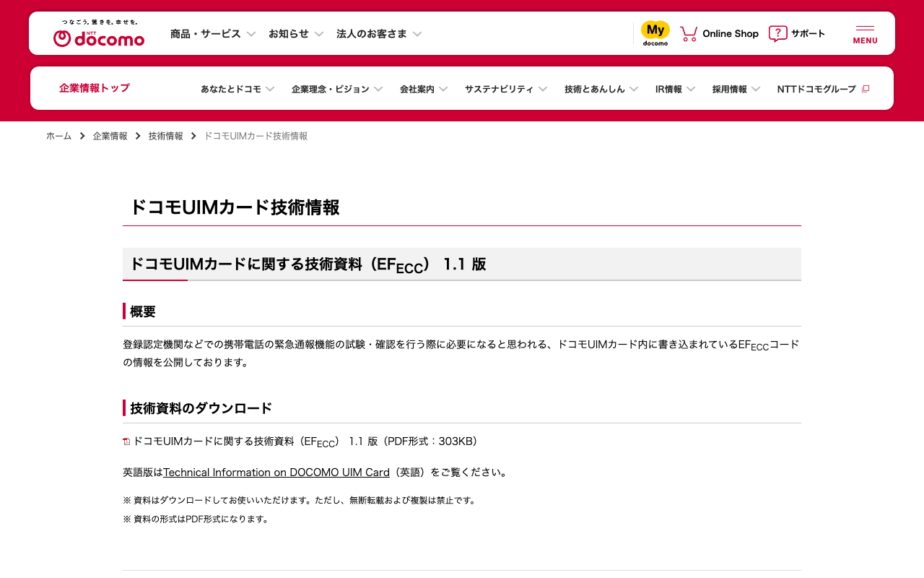Expand the サステナビリティ menu
This screenshot has width=924, height=578.
[x=506, y=89]
